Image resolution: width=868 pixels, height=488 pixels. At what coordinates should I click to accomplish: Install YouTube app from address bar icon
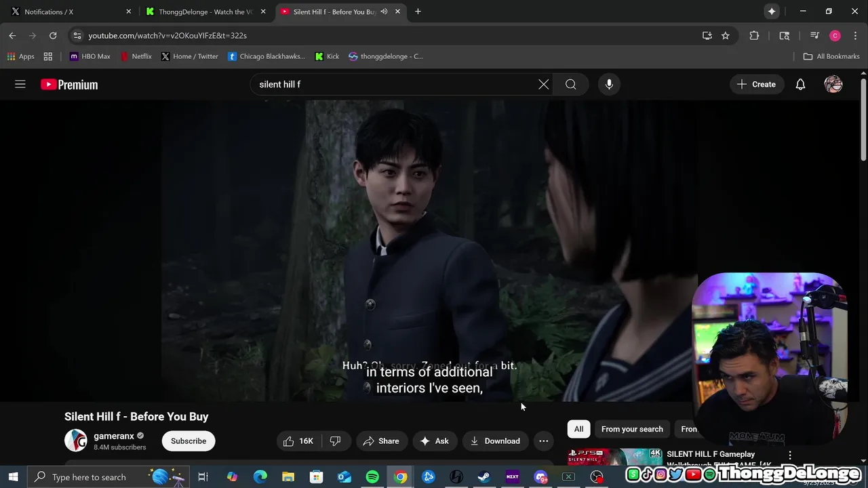[707, 35]
